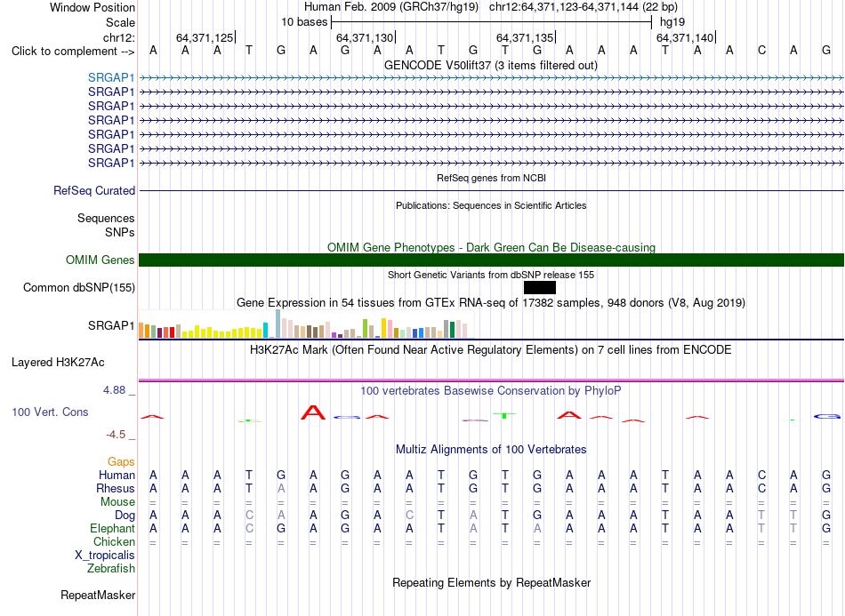The image size is (845, 616).
Task: Click 'RefSeq genes from NCBI' title
Action: point(492,178)
